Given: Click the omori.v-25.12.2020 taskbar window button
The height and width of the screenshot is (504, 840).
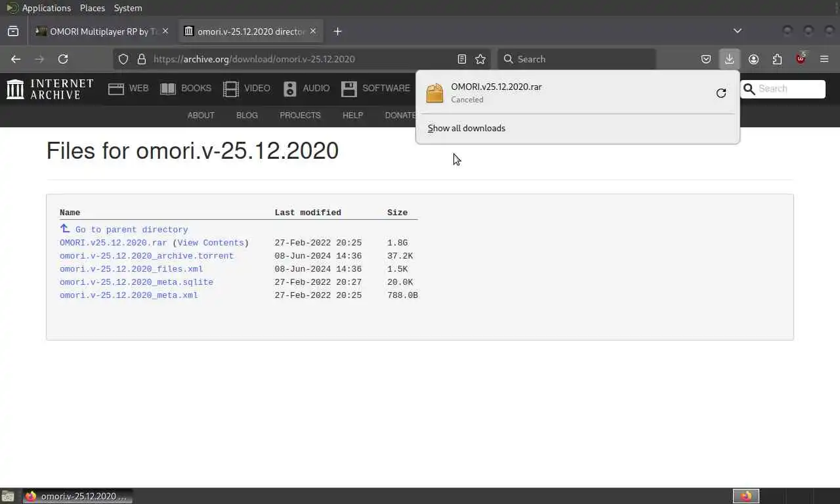Looking at the screenshot, I should [78, 496].
